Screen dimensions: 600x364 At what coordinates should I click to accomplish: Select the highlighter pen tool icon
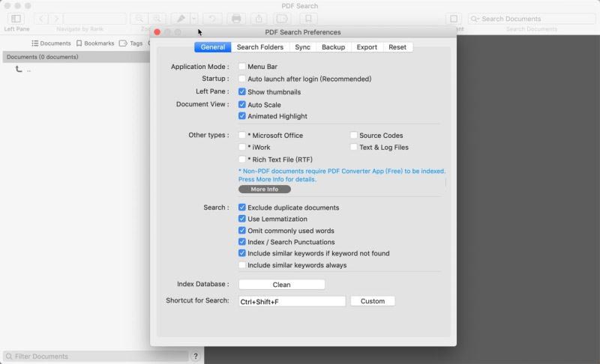tap(181, 19)
